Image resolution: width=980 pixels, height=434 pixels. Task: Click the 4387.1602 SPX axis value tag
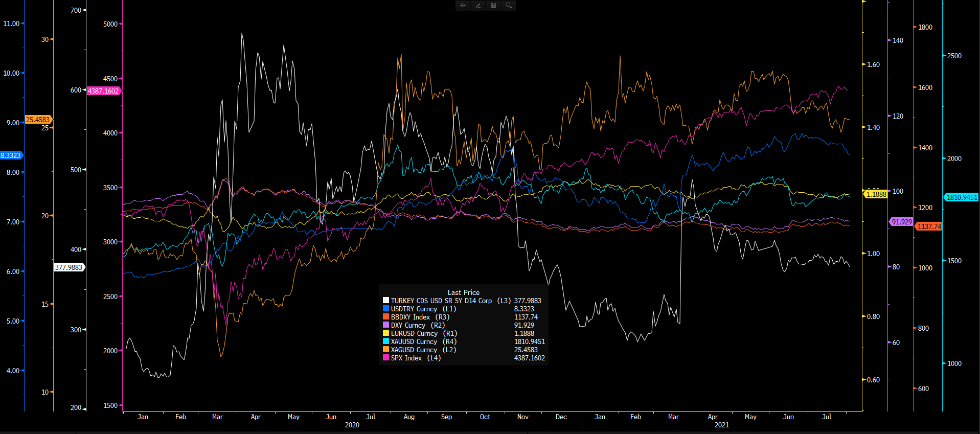pyautogui.click(x=103, y=91)
